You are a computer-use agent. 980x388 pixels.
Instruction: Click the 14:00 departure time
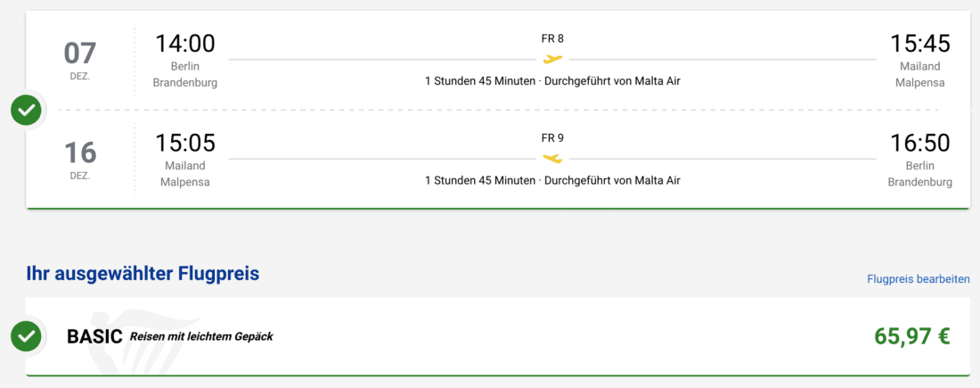[185, 44]
